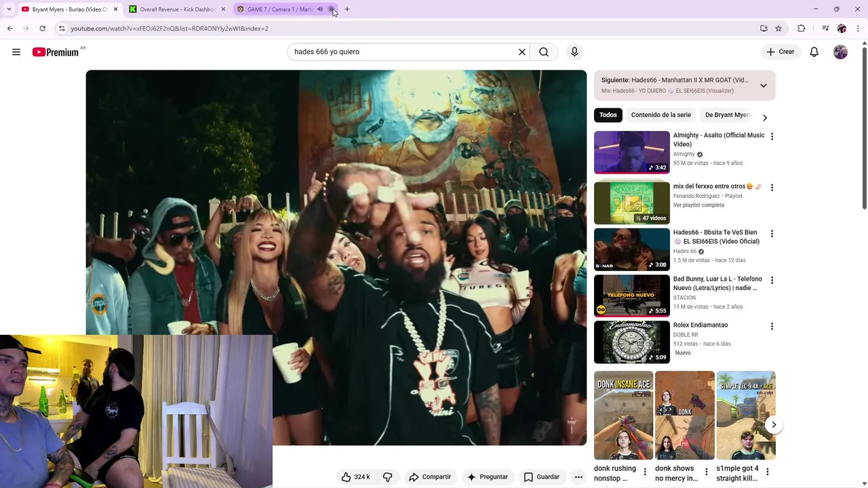Open more actions below the video
The image size is (868, 488).
[578, 477]
